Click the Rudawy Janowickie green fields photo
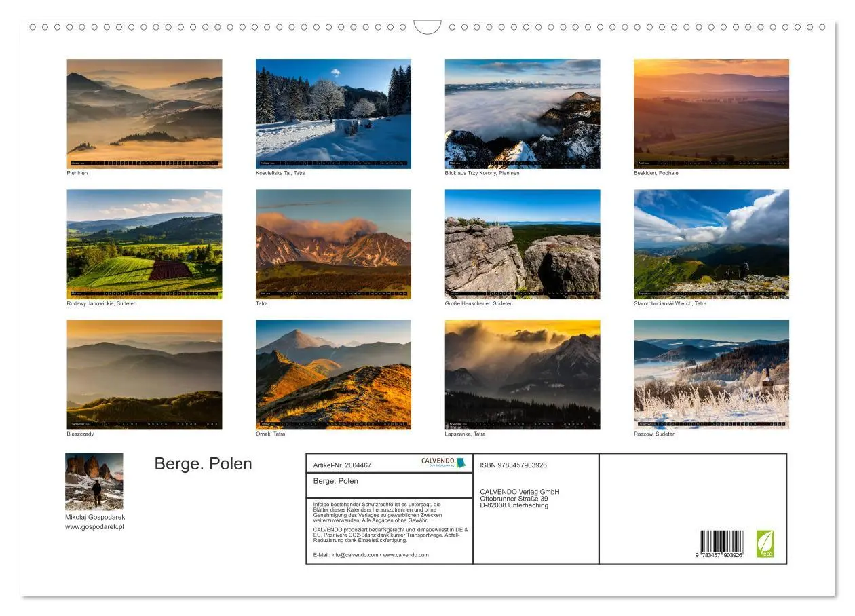Image resolution: width=855 pixels, height=616 pixels. tap(145, 244)
